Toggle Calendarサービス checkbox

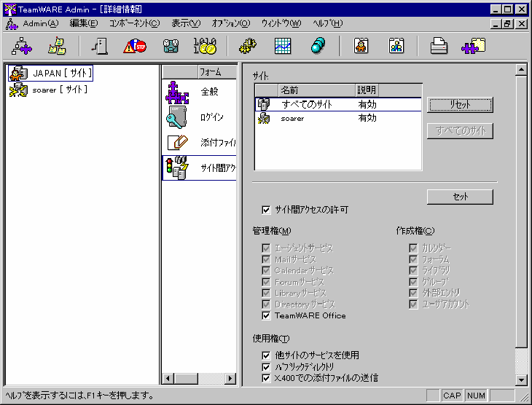point(266,271)
